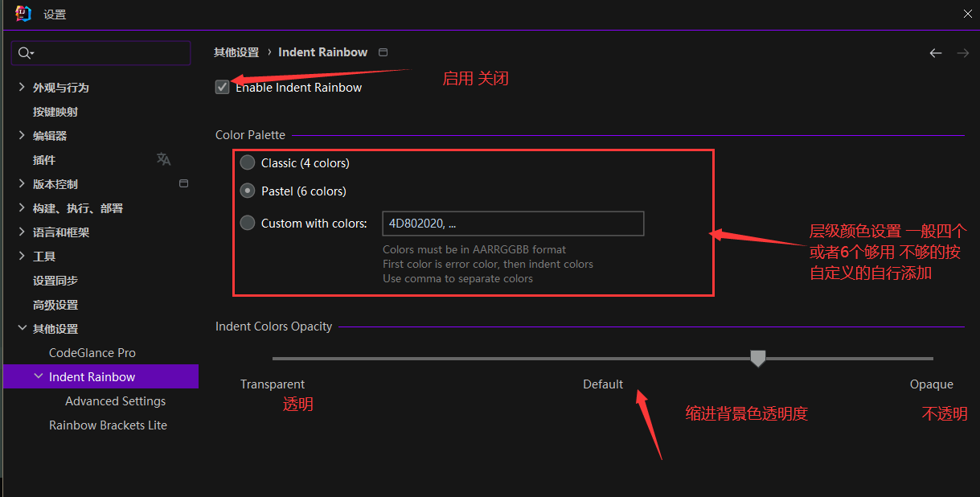Click the forward arrow navigation icon
Image resolution: width=980 pixels, height=497 pixels.
pyautogui.click(x=962, y=53)
